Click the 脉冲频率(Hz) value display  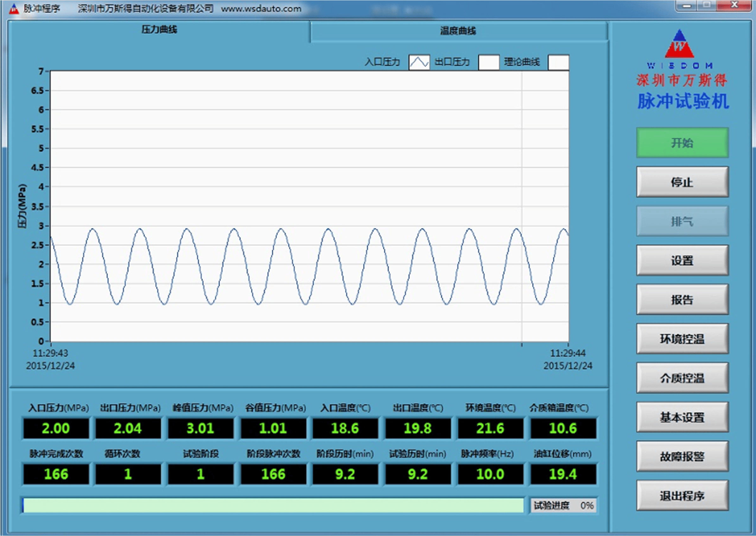(490, 474)
